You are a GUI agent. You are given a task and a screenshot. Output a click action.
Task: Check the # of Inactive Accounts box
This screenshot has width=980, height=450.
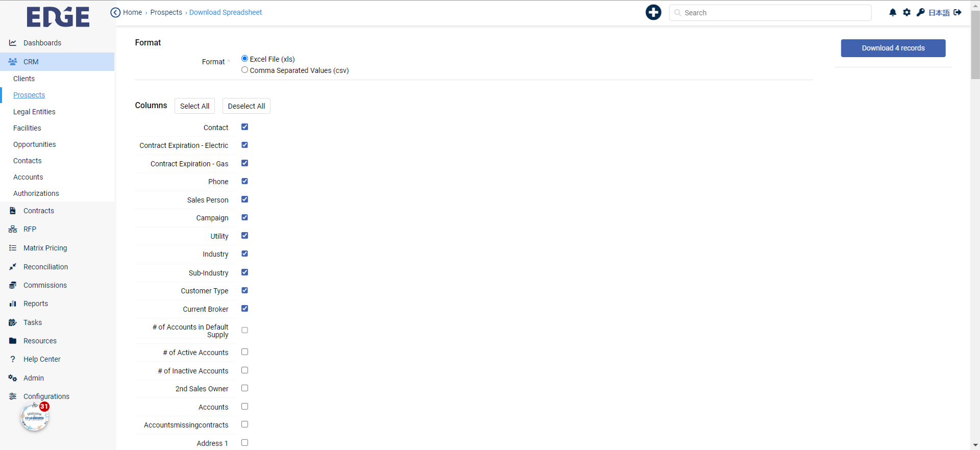244,370
